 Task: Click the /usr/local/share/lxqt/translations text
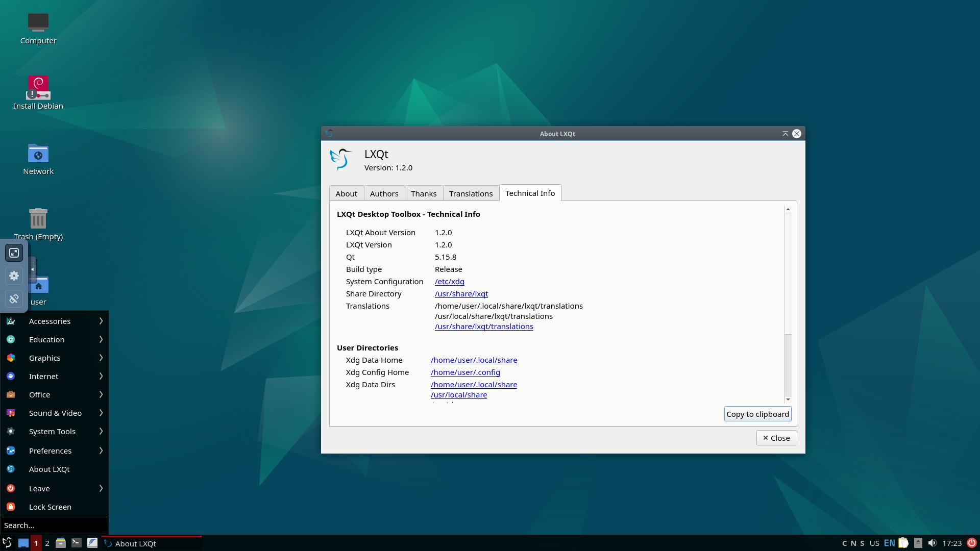pos(494,316)
